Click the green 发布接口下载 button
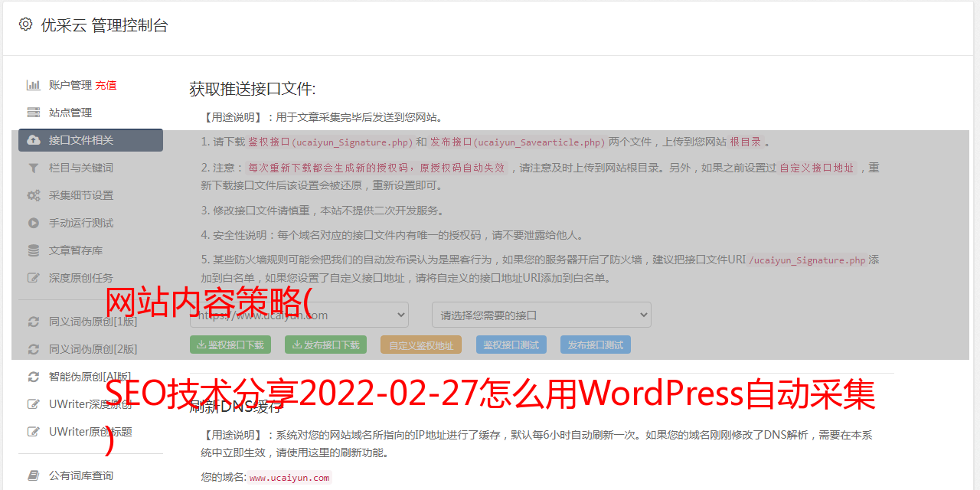The width and height of the screenshot is (980, 490). [x=325, y=345]
